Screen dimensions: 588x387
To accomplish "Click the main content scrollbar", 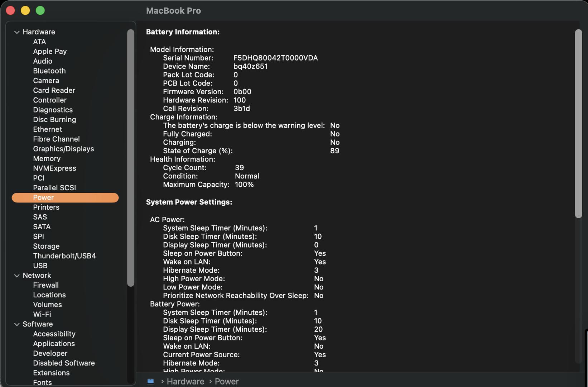I will (578, 124).
